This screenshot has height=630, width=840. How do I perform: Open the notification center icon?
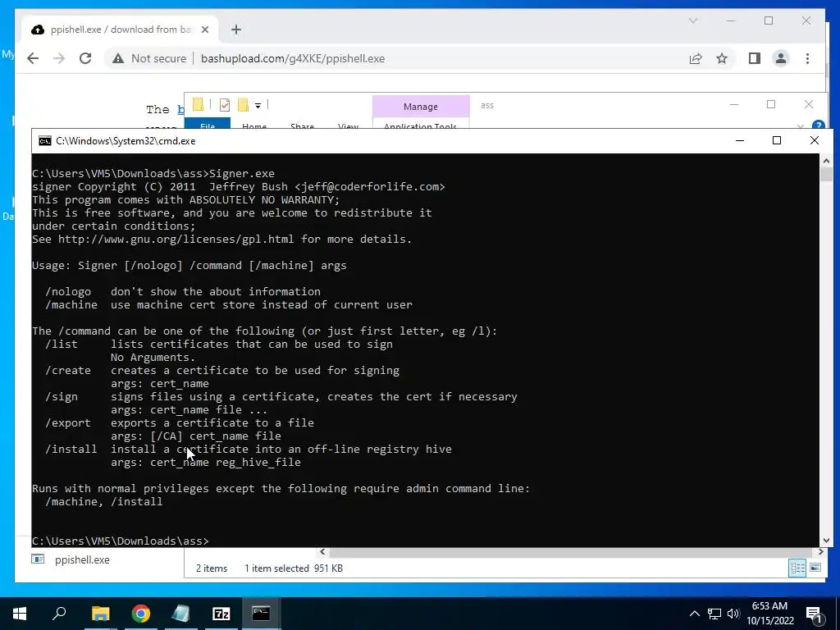pyautogui.click(x=815, y=614)
